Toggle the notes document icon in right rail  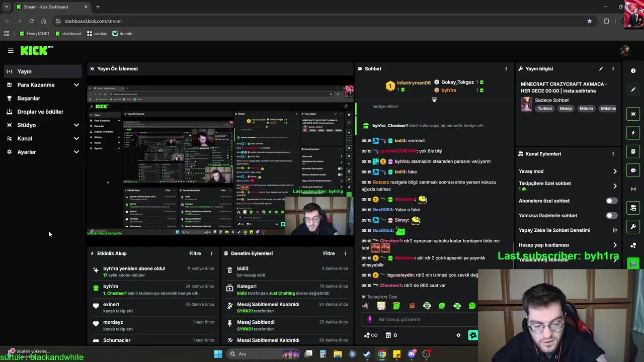[x=633, y=151]
